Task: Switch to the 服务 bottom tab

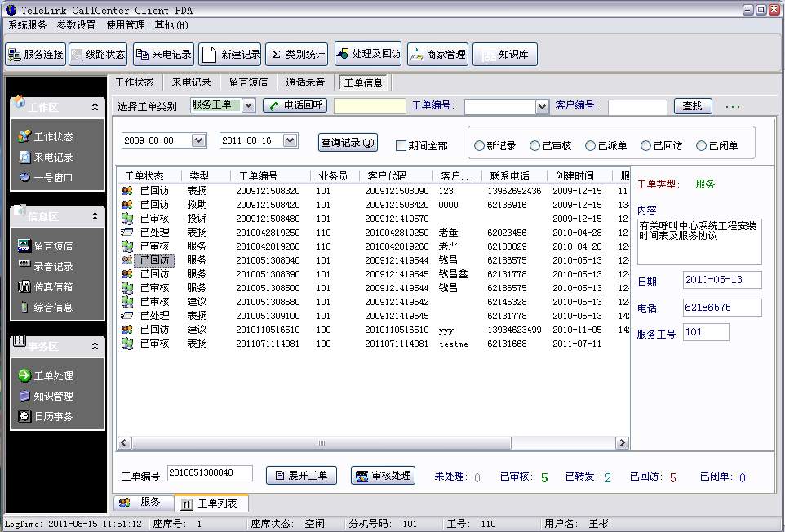Action: tap(144, 502)
